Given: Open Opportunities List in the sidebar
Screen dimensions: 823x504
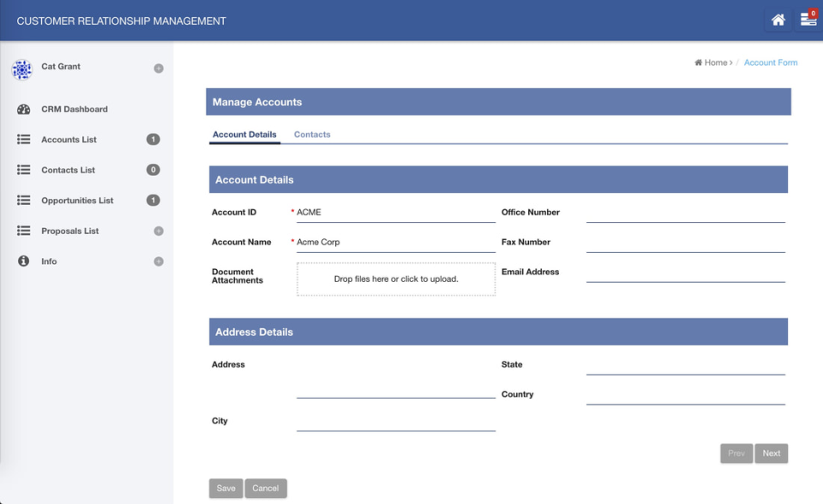Looking at the screenshot, I should (23, 200).
